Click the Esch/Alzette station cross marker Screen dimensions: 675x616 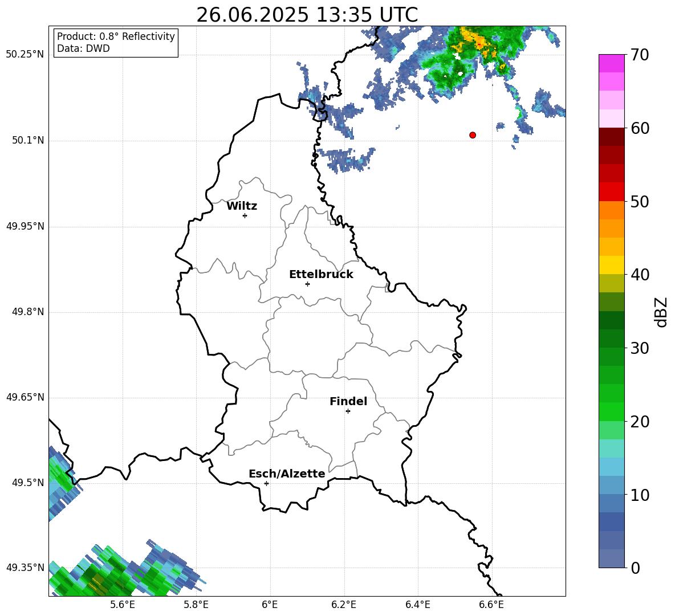(x=266, y=483)
